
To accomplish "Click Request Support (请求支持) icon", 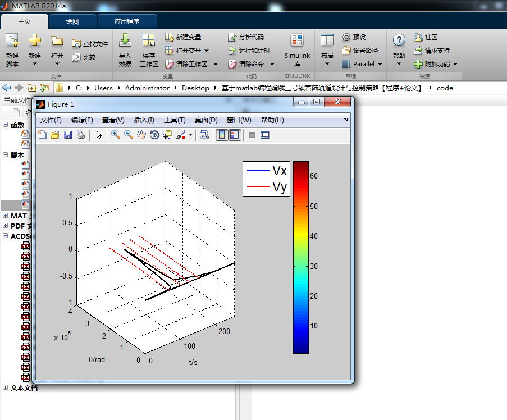I will pyautogui.click(x=418, y=51).
